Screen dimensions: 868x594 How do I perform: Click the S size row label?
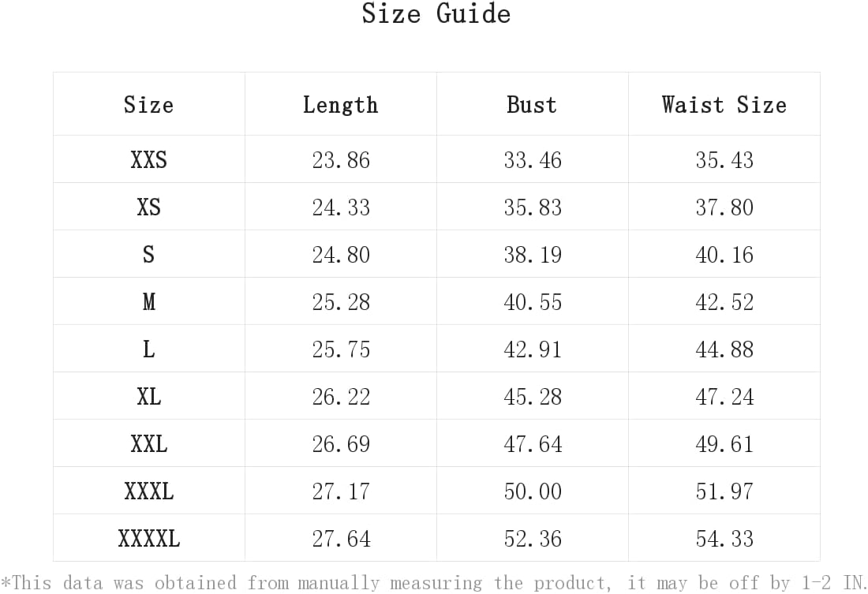coord(149,254)
